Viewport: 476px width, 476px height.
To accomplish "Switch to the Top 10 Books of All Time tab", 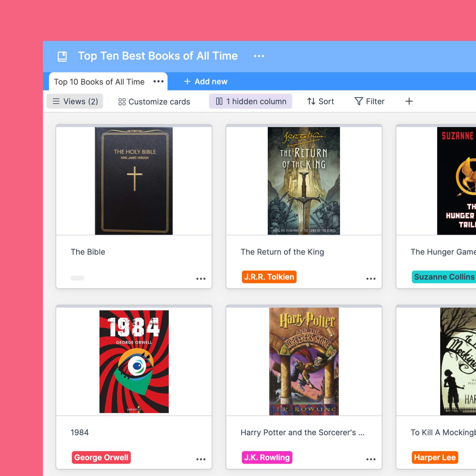I will (x=99, y=81).
